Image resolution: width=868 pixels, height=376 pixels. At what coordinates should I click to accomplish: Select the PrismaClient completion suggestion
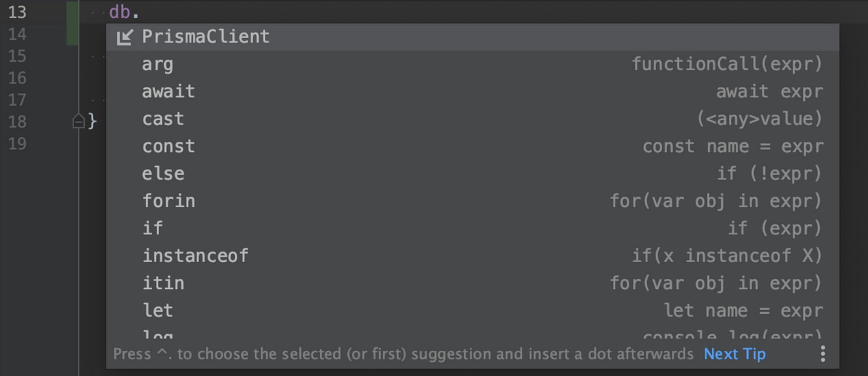[x=473, y=37]
